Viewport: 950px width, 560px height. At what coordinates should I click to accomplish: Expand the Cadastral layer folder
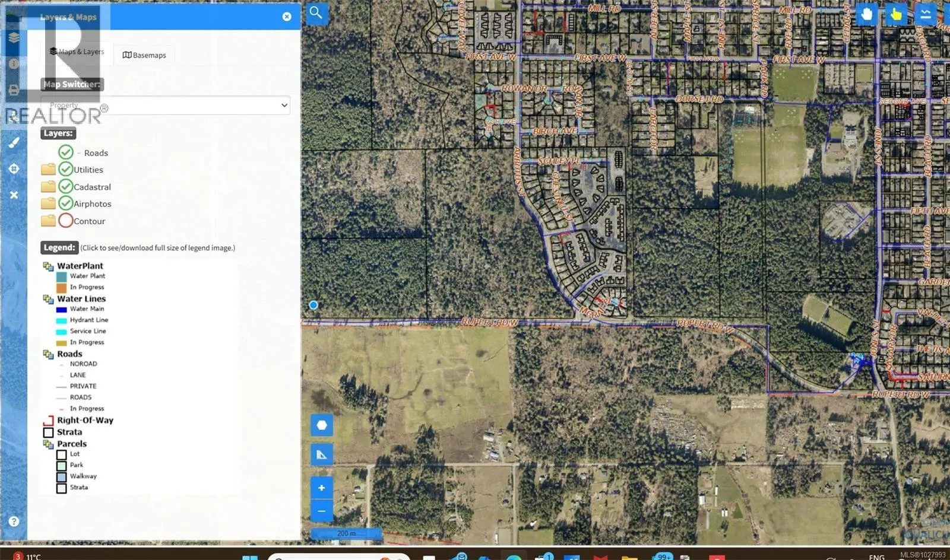coord(48,187)
